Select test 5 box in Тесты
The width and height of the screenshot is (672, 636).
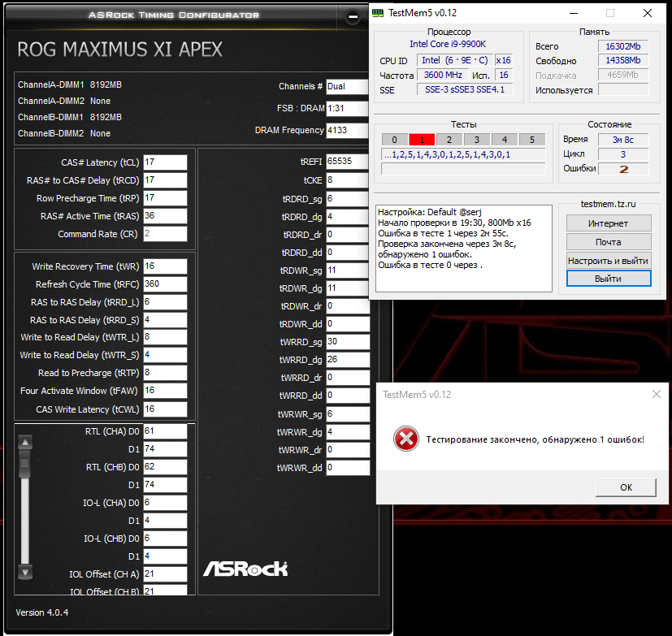[x=532, y=140]
